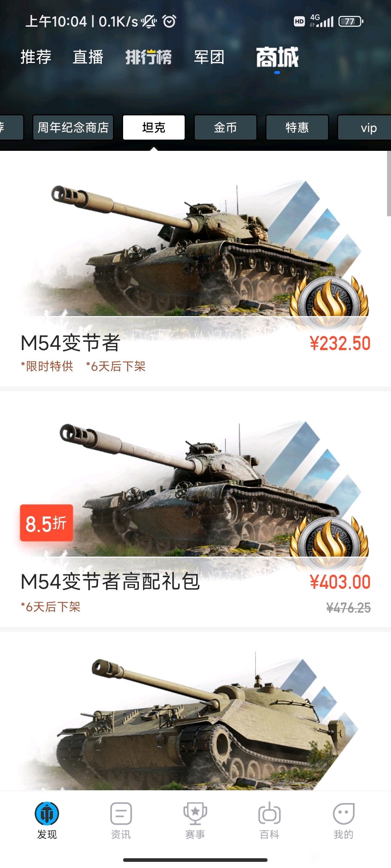Open the 资讯 news icon
This screenshot has height=868, width=391.
tap(121, 813)
